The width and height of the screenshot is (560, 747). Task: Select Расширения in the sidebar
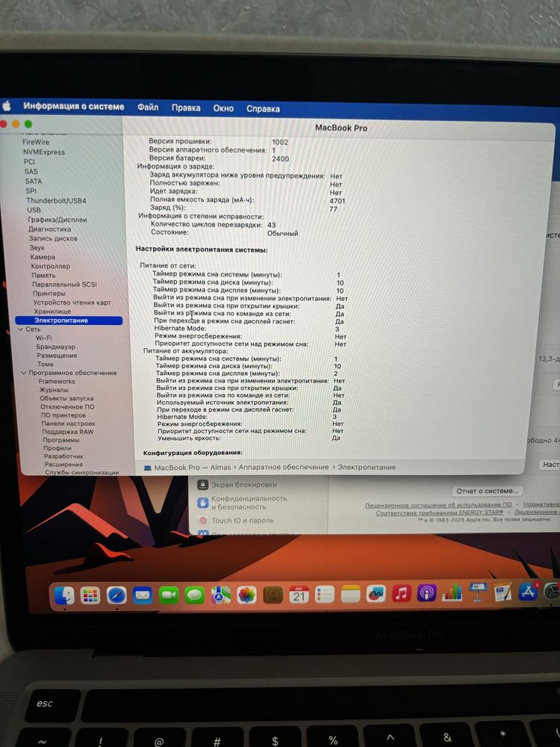click(x=63, y=465)
